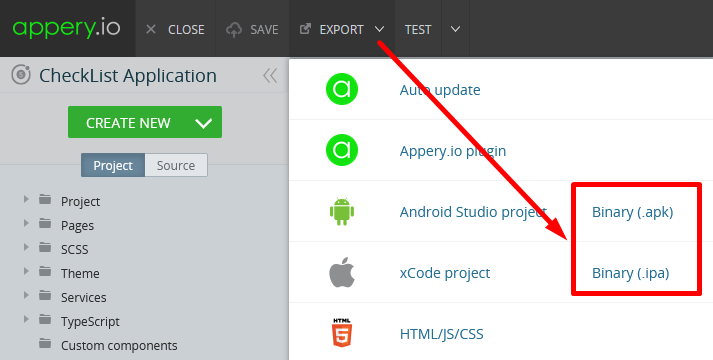
Task: Select the Services folder icon
Action: coord(45,295)
